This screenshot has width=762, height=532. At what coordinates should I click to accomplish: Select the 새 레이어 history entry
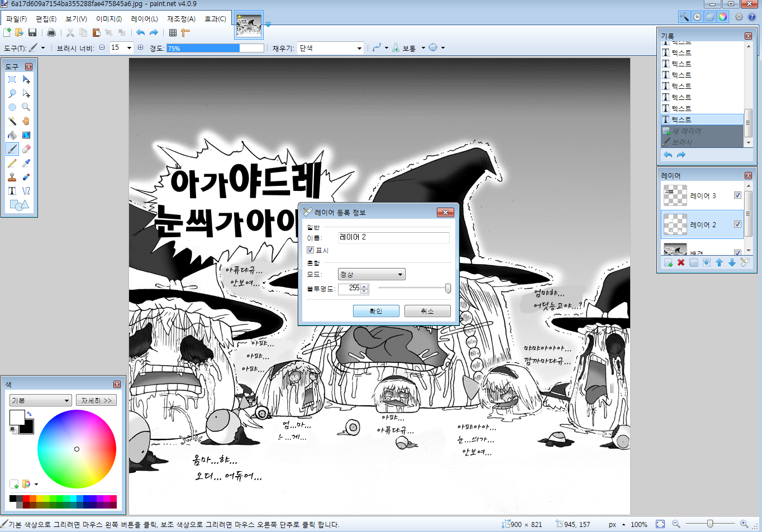[x=702, y=131]
